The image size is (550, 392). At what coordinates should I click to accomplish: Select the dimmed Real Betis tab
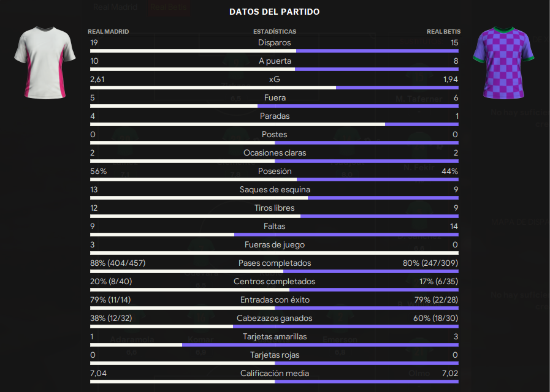[169, 7]
